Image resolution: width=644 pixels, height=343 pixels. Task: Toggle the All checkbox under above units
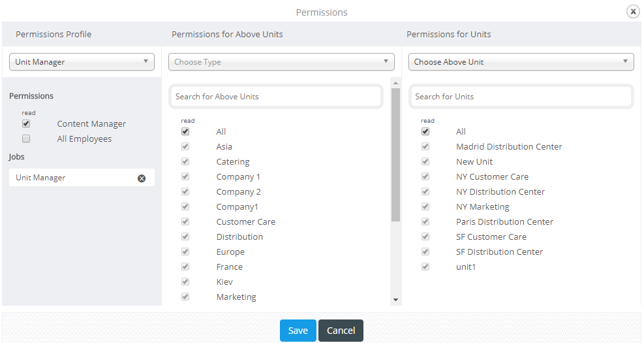[185, 131]
